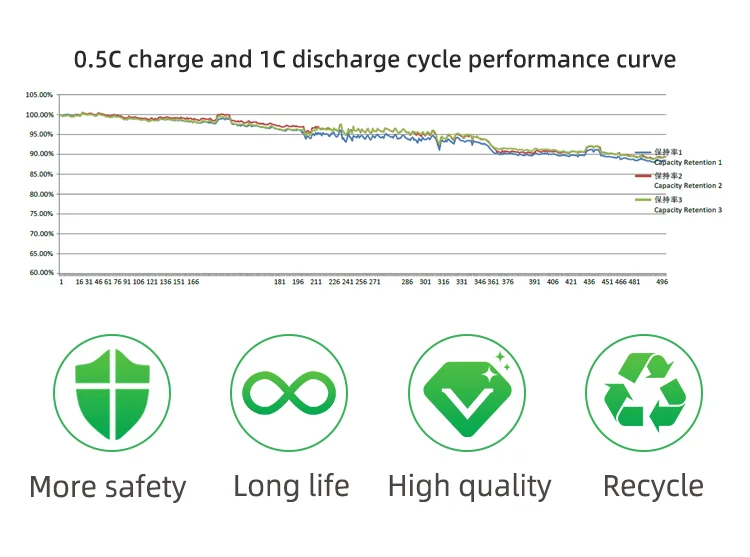Viewport: 750px width, 557px height.
Task: Click the 100.00% y-axis label
Action: pyautogui.click(x=39, y=115)
